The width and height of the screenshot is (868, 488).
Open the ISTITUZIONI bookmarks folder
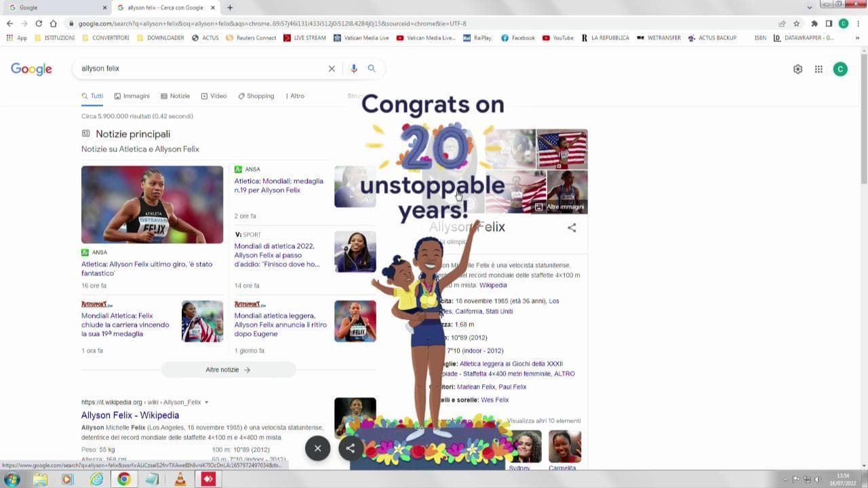click(x=54, y=38)
